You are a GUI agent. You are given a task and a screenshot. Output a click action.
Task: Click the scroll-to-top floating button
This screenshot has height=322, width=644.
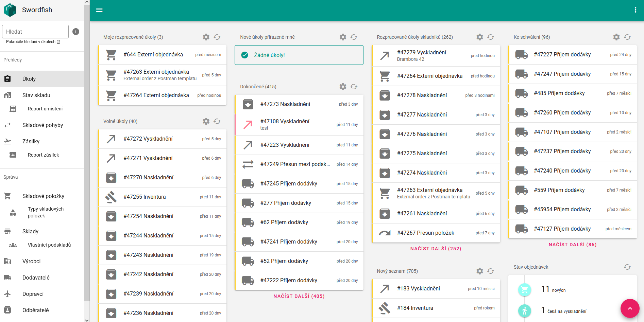tap(630, 308)
